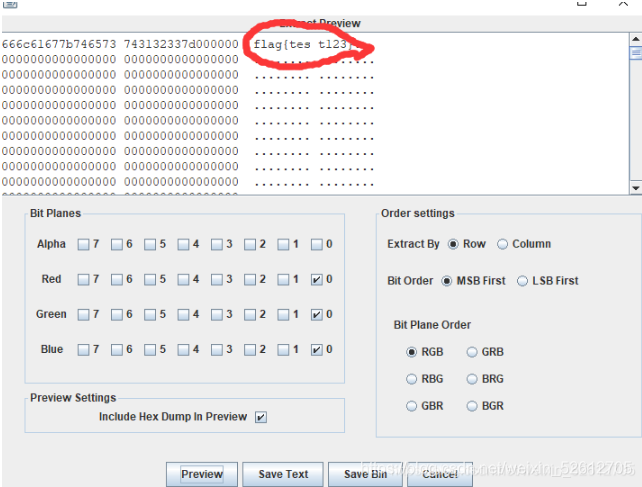Check Red bit plane 3

coord(217,280)
